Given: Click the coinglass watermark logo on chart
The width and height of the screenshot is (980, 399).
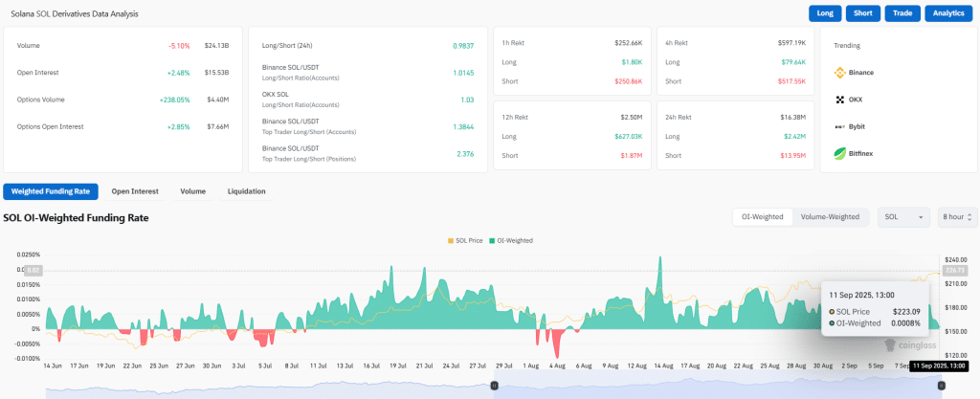Looking at the screenshot, I should (x=891, y=345).
